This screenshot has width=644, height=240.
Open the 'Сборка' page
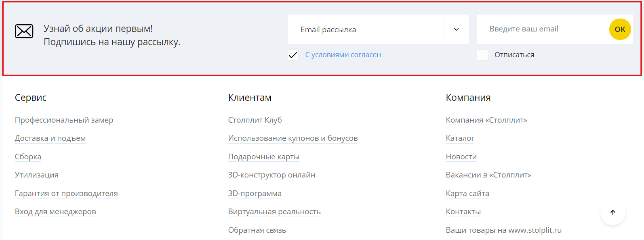(x=28, y=157)
